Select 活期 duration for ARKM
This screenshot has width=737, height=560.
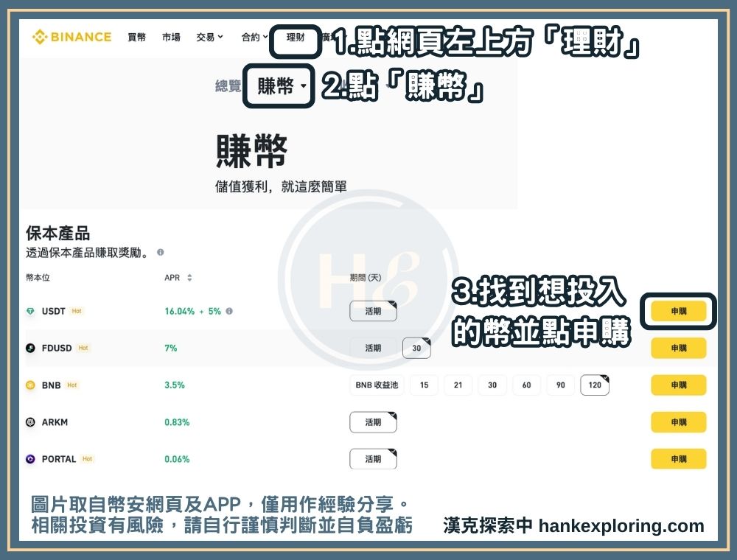click(373, 422)
